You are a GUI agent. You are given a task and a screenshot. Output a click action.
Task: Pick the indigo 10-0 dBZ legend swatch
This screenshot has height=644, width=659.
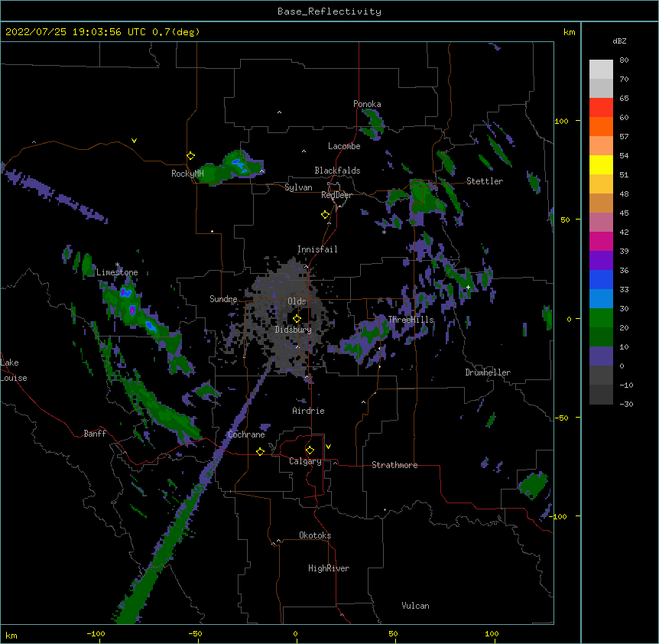601,356
